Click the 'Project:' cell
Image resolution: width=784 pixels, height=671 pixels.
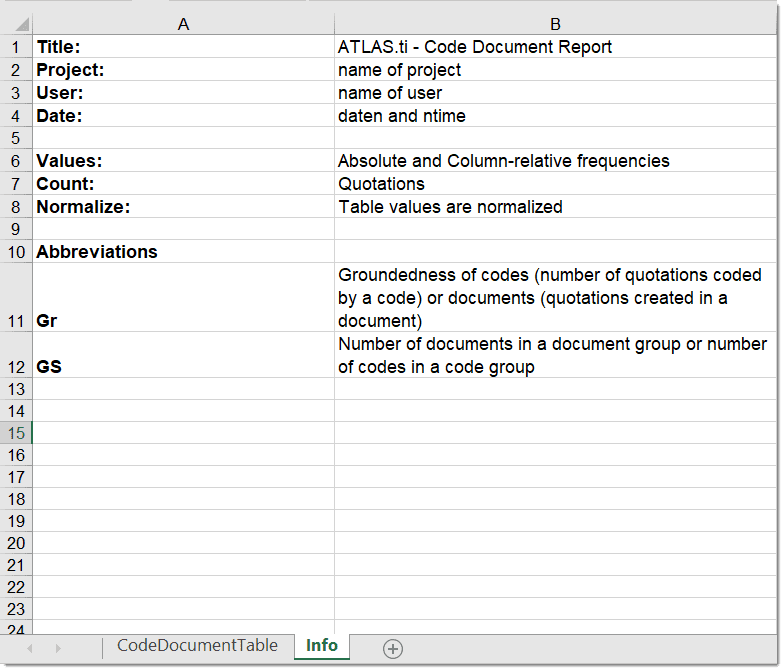click(x=183, y=70)
